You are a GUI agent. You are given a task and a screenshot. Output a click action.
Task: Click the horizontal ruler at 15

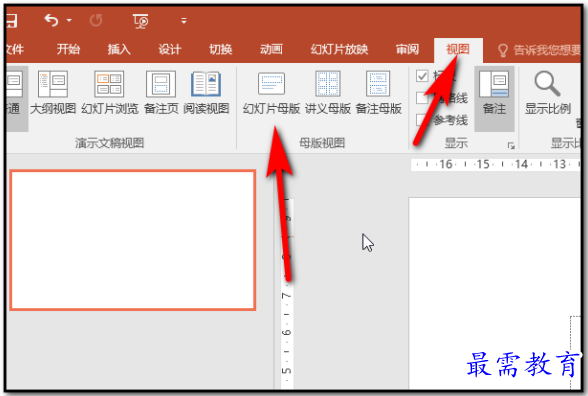(483, 164)
